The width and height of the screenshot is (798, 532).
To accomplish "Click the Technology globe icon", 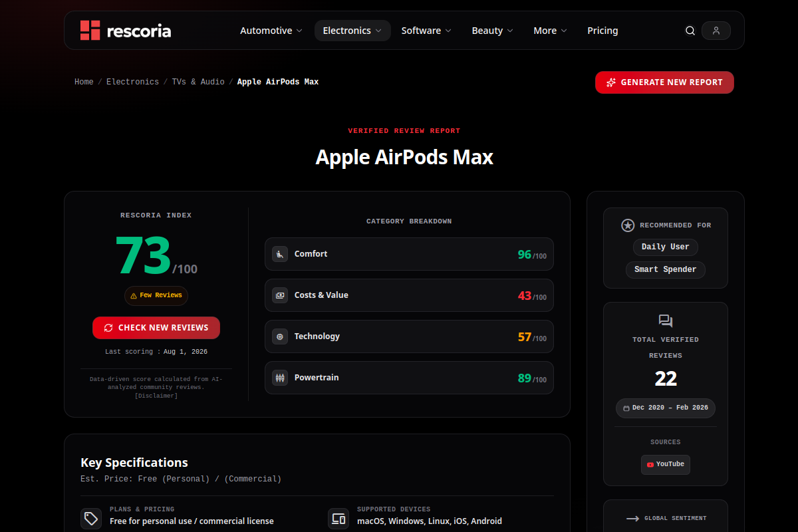I will point(280,336).
